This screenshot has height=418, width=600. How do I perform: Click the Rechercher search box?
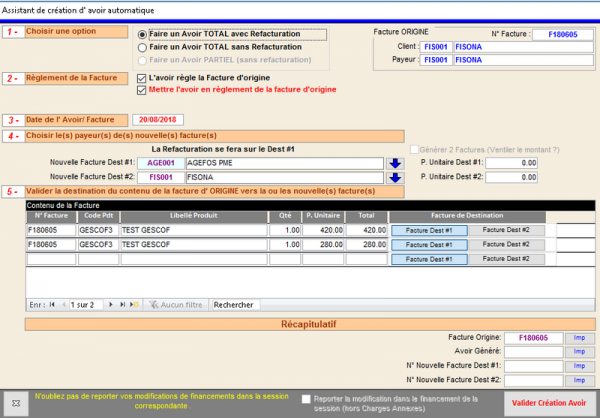tap(234, 303)
